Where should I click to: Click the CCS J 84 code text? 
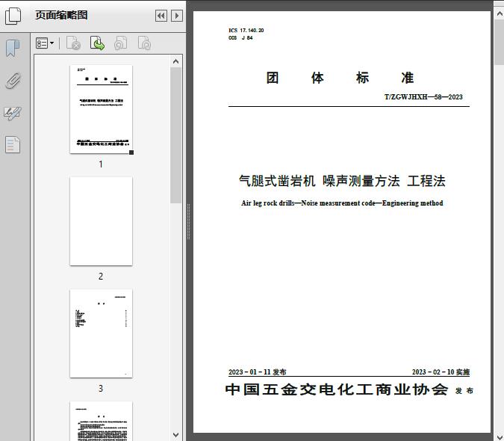240,37
